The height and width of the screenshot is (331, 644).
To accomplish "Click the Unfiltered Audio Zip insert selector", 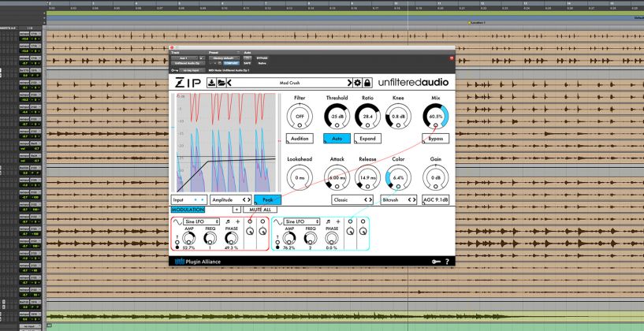I will (x=188, y=63).
